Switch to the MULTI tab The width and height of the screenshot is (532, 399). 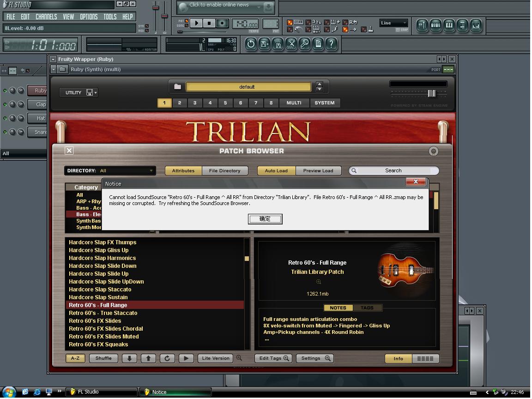coord(294,103)
